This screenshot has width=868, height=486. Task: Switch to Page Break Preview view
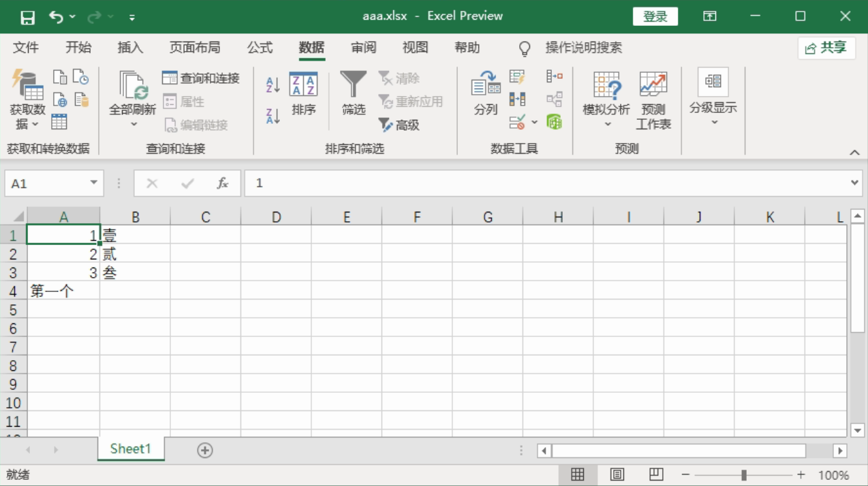pos(656,474)
